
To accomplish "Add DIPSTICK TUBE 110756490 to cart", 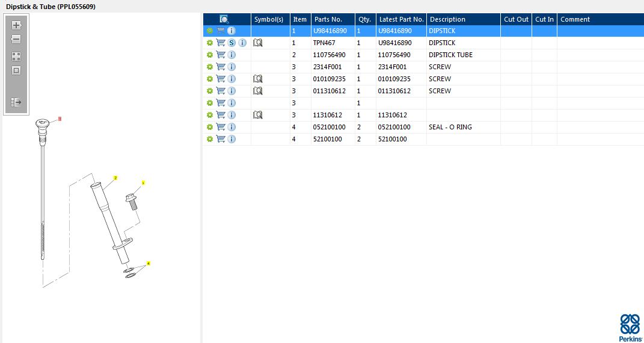I will click(x=221, y=55).
